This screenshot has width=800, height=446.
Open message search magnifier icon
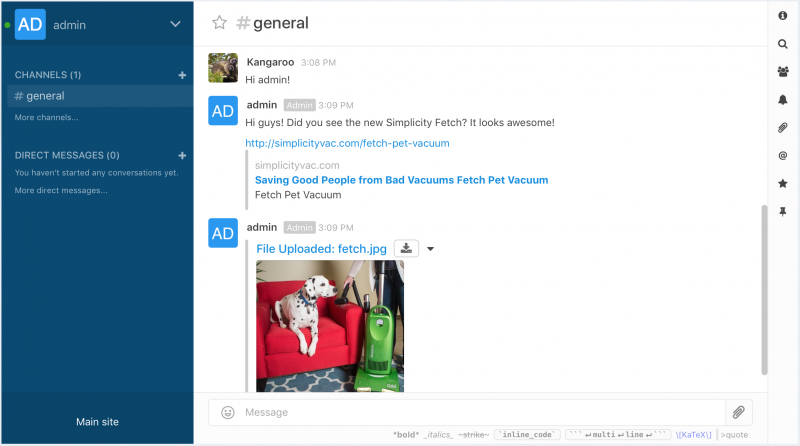pyautogui.click(x=783, y=44)
